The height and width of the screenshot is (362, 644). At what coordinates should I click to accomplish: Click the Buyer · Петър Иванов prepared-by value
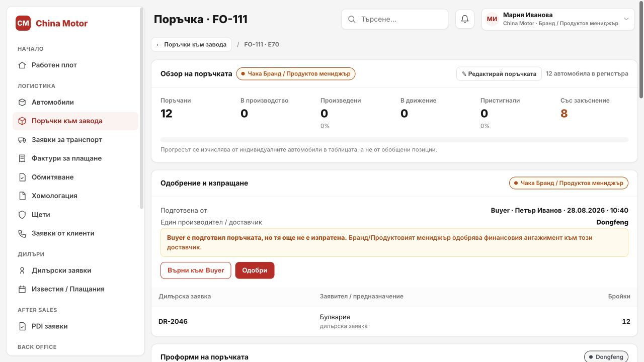(559, 211)
